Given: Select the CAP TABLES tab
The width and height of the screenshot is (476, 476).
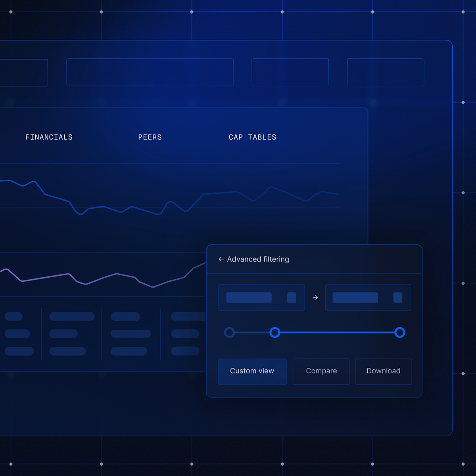Looking at the screenshot, I should pos(252,137).
